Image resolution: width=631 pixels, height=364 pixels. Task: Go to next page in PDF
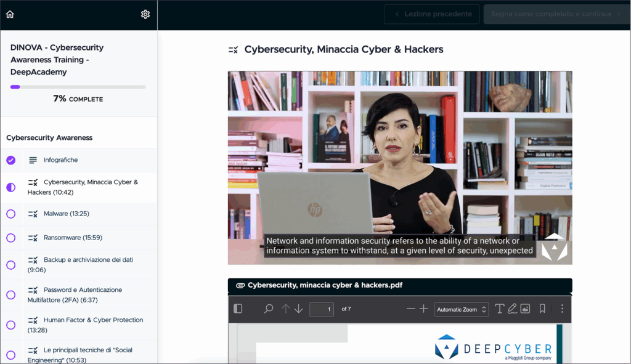[x=299, y=309]
